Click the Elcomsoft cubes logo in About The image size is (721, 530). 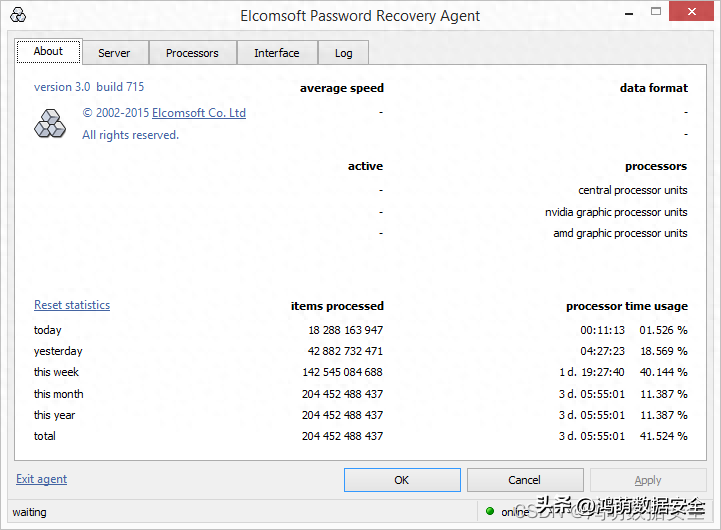coord(50,124)
